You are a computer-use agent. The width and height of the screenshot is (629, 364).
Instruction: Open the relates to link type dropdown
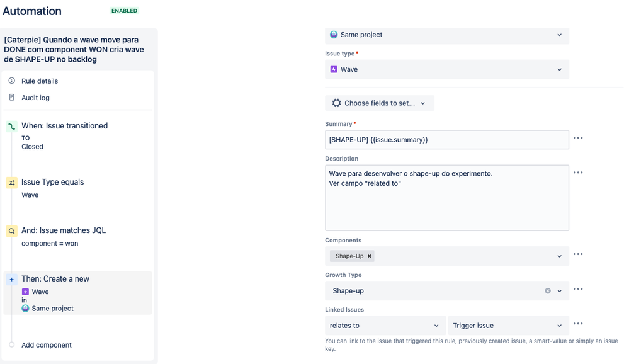385,326
